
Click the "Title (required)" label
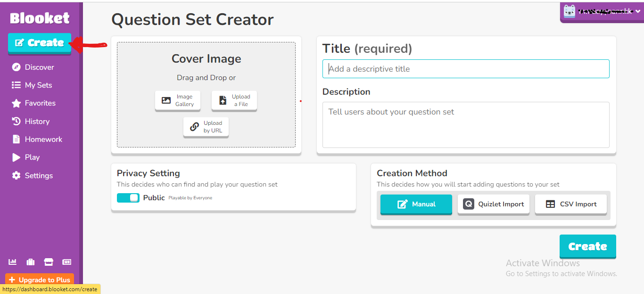click(367, 49)
